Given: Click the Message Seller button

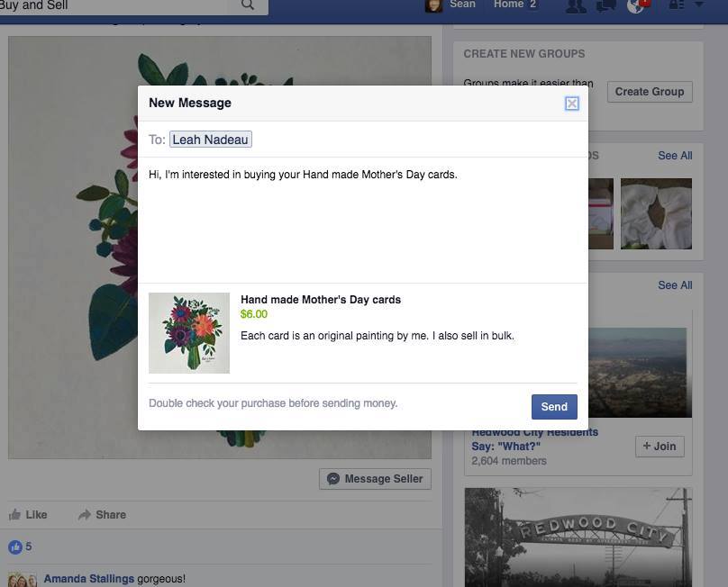Looking at the screenshot, I should click(375, 478).
